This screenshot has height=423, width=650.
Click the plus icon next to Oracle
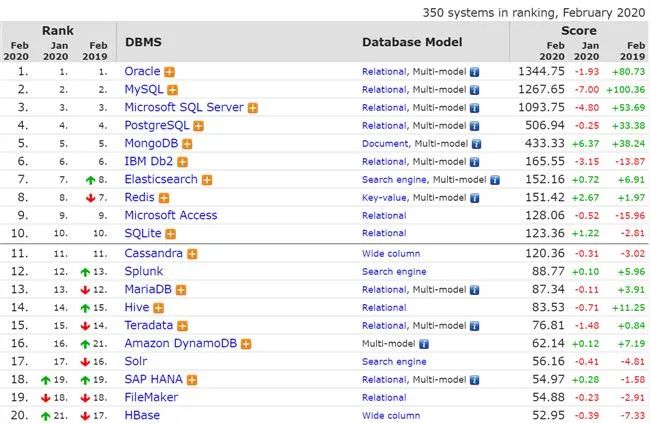tap(170, 72)
